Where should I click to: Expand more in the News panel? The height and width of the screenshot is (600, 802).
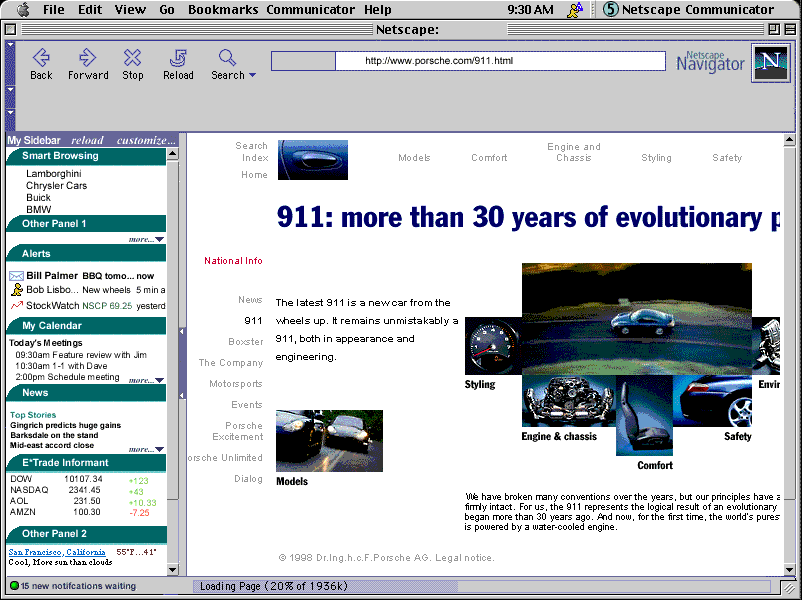click(x=146, y=449)
